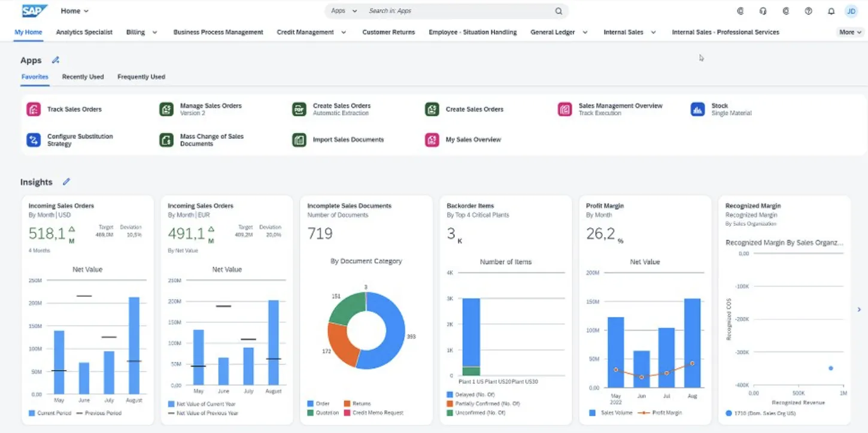Open the Track Sales Orders app
This screenshot has height=433, width=868.
pyautogui.click(x=74, y=109)
